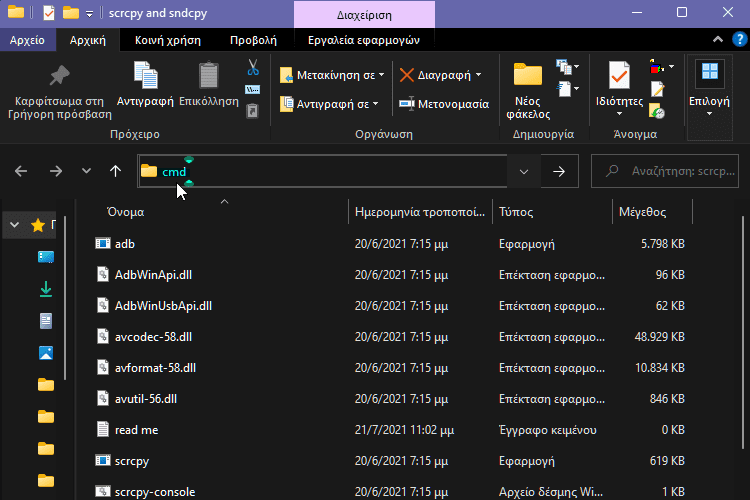
Task: Click the Edit pencil icon in Άνοιγμα
Action: tap(657, 89)
